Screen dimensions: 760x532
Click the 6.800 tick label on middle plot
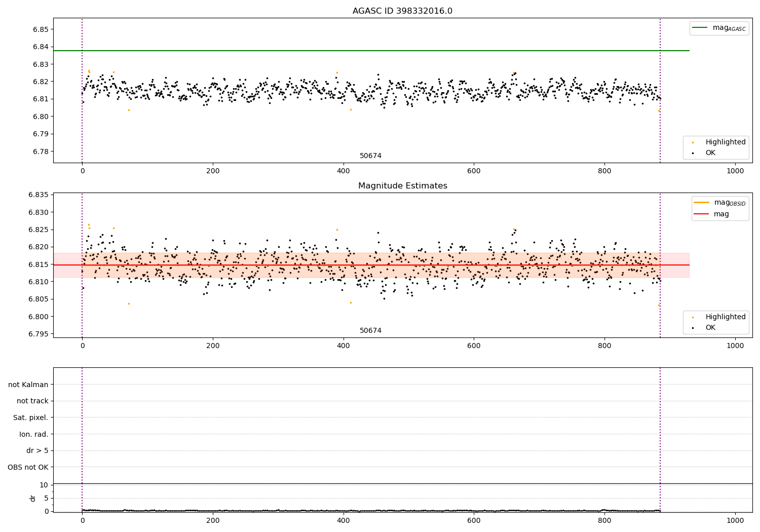pyautogui.click(x=37, y=317)
